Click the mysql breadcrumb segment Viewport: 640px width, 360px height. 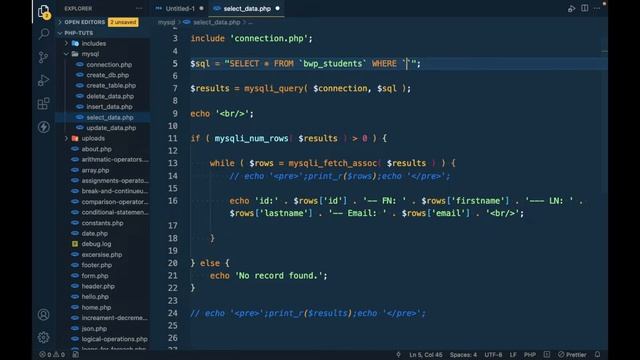167,22
